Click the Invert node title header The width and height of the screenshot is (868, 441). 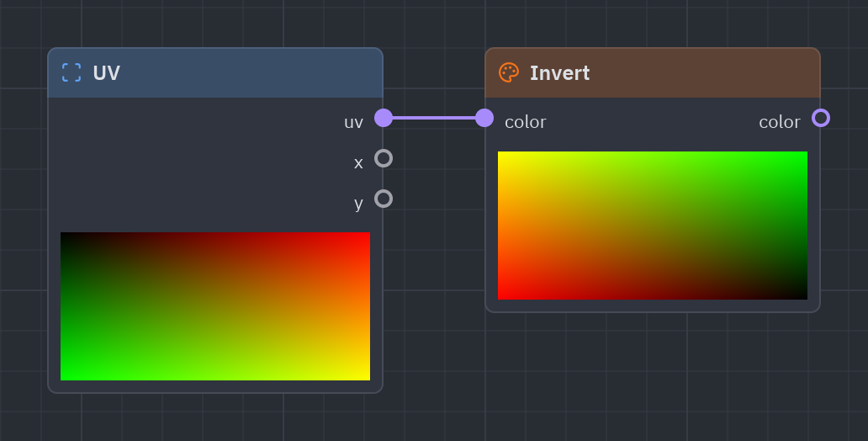click(653, 73)
